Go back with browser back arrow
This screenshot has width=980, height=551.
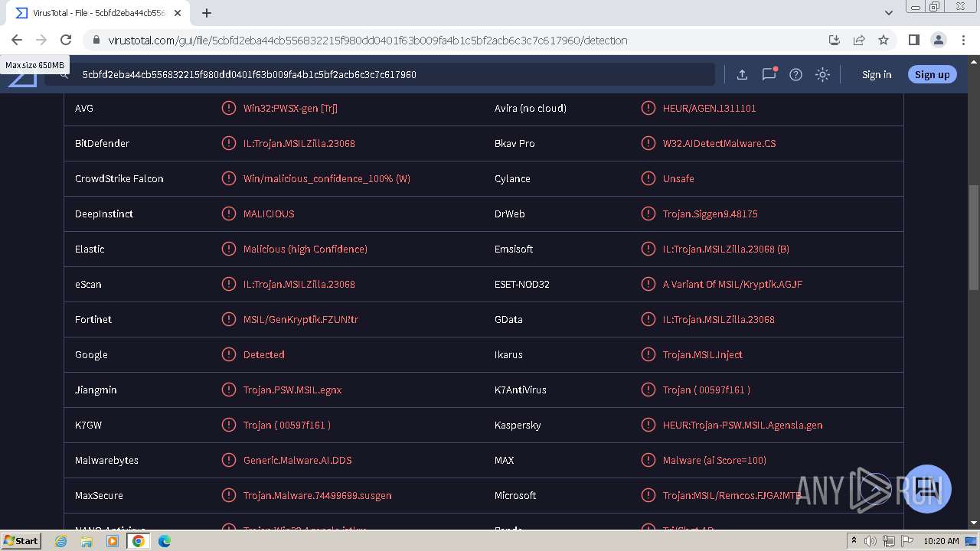pos(17,40)
